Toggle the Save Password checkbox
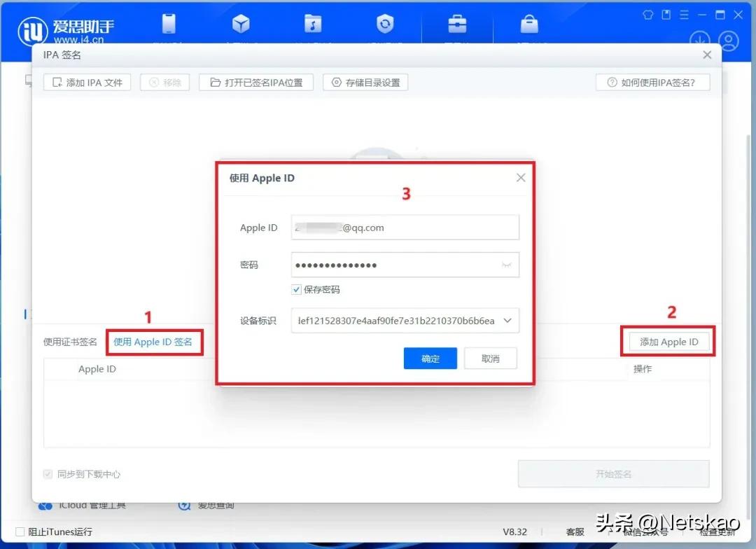Image resolution: width=756 pixels, height=549 pixels. click(297, 289)
